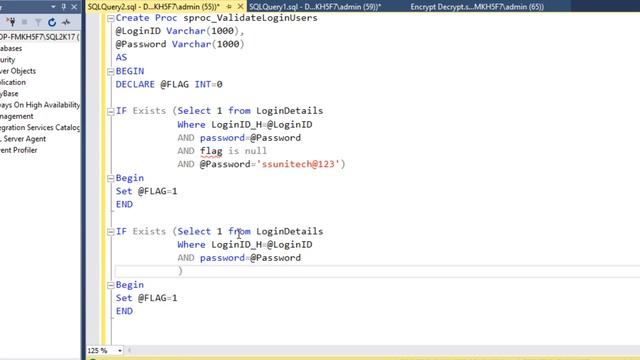The image size is (640, 360).
Task: Click the second 'Where LoginID_H=@LoginID' line
Action: 245,244
